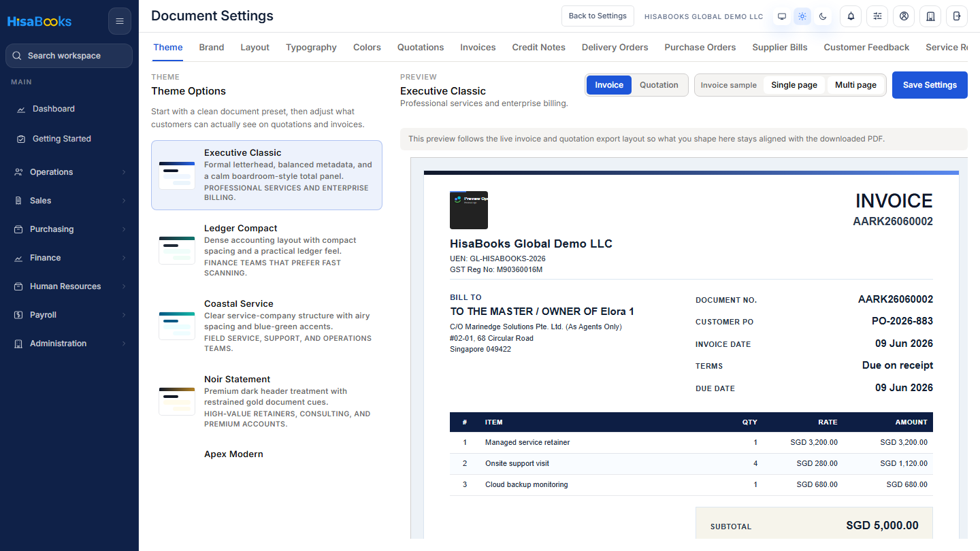Click the invoice preview company logo
The image size is (980, 551).
(x=469, y=210)
